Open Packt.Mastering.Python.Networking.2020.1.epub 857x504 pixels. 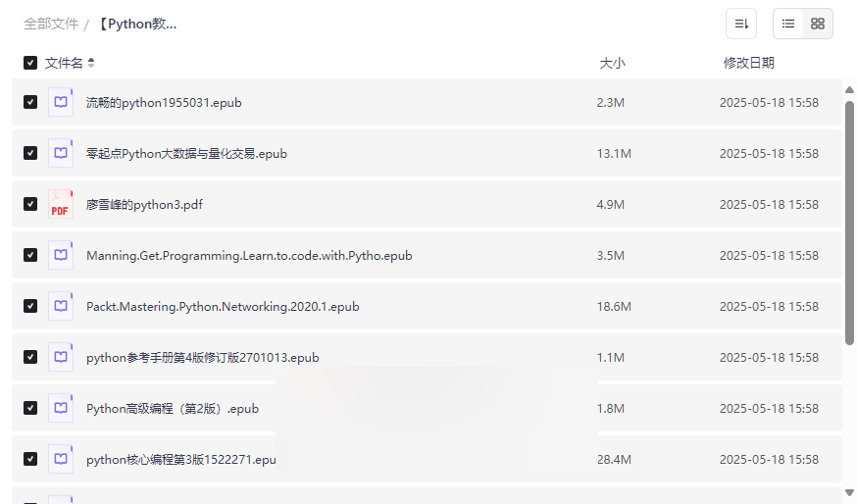pyautogui.click(x=223, y=307)
